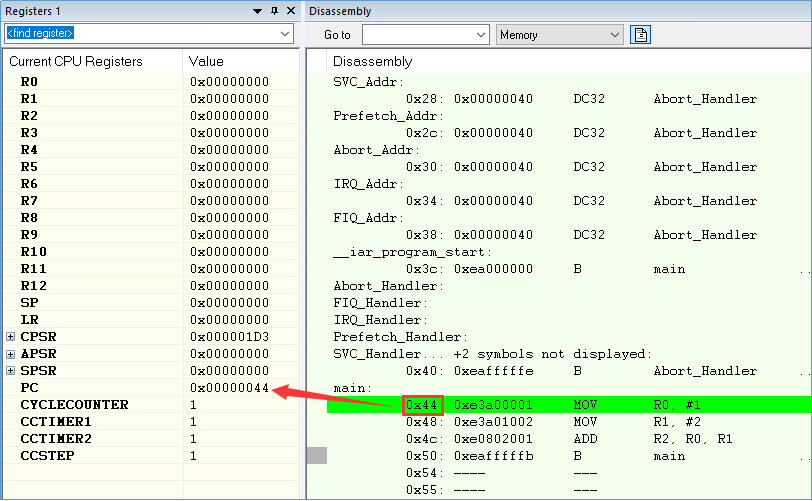Expand the SPSR register
Viewport: 812px width, 501px height.
pos(10,371)
